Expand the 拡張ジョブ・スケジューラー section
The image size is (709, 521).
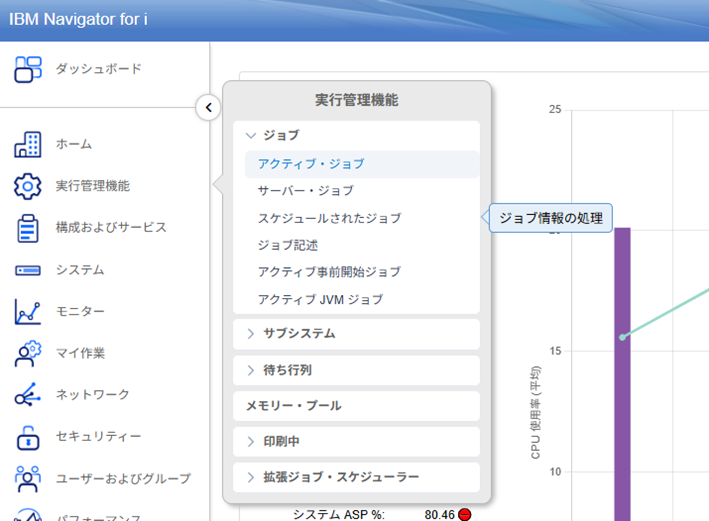tap(356, 477)
